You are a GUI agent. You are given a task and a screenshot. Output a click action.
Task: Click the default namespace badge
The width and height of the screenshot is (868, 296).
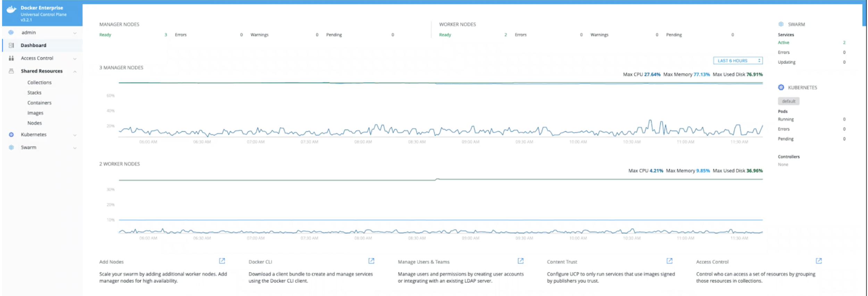[788, 101]
